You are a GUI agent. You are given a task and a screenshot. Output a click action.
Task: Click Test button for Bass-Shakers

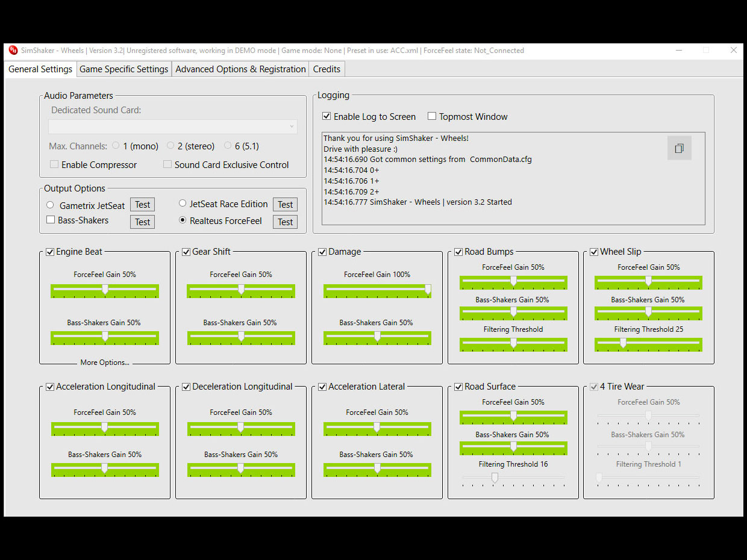(142, 222)
